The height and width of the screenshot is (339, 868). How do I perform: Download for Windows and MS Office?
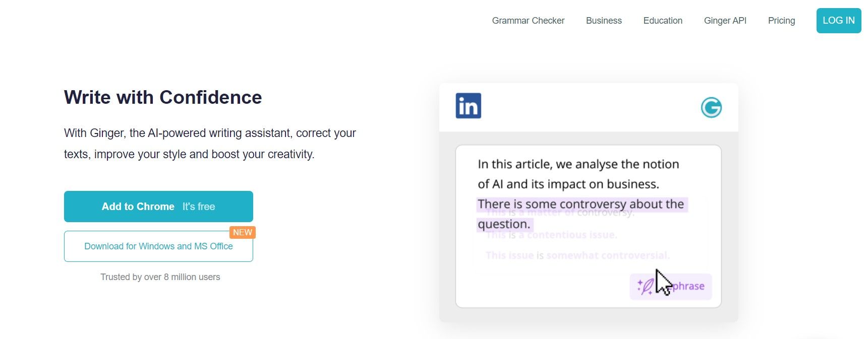click(158, 246)
